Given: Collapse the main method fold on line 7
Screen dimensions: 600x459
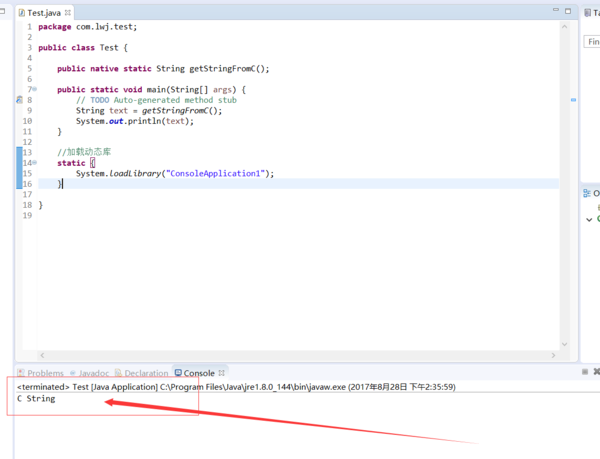Looking at the screenshot, I should coord(35,89).
